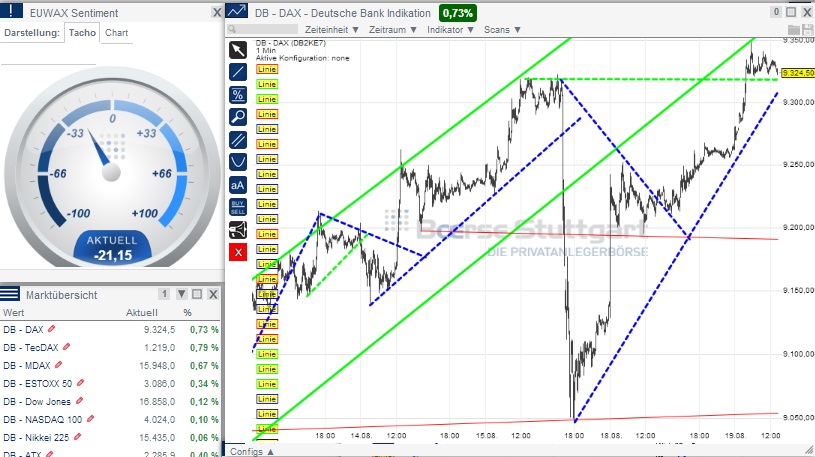Click the 0,79 % TecDAX change
Image resolution: width=815 pixels, height=457 pixels.
pyautogui.click(x=204, y=347)
